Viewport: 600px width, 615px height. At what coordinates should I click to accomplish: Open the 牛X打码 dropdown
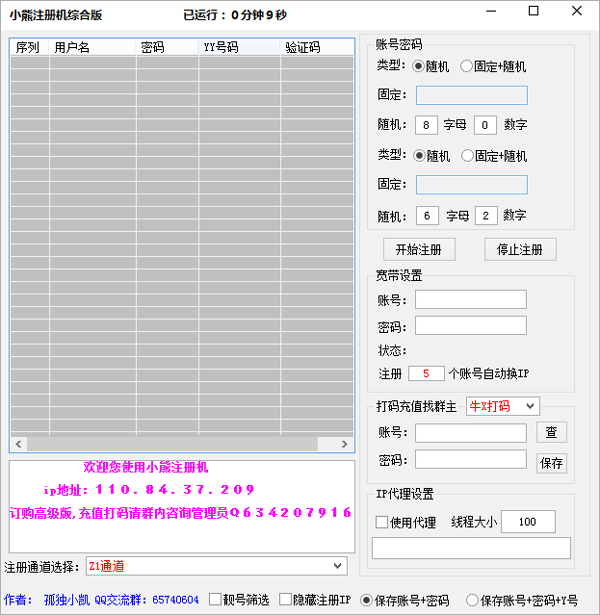(x=502, y=406)
